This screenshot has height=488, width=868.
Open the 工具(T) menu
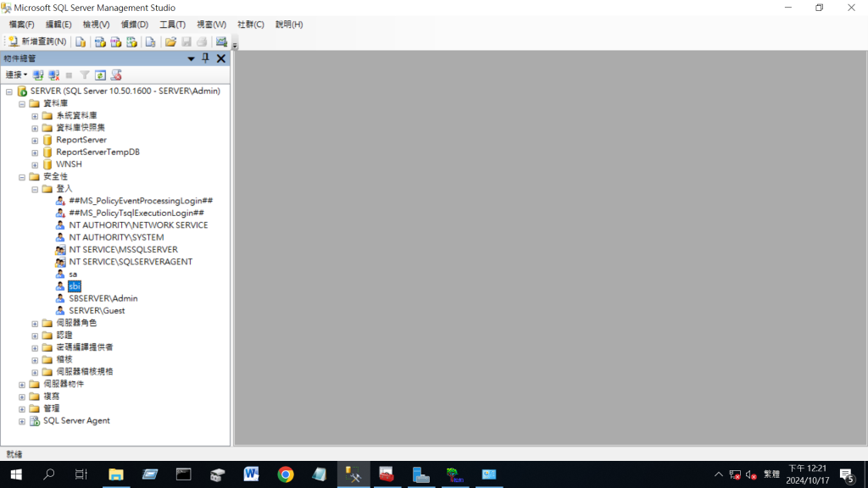(x=172, y=25)
